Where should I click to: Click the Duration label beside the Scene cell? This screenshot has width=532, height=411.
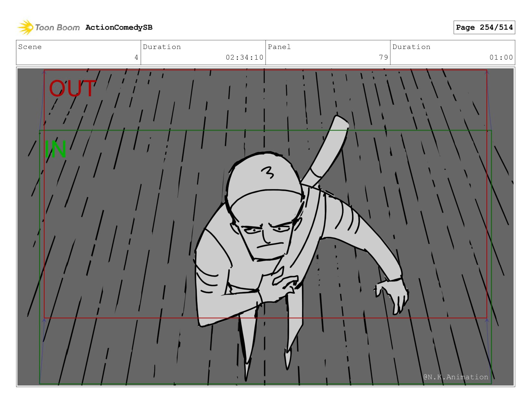click(162, 47)
